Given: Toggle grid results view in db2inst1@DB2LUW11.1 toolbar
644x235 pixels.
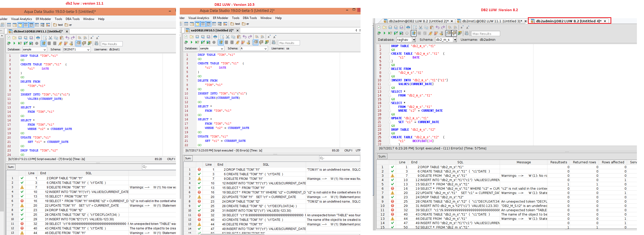Looking at the screenshot, I should 78,43.
